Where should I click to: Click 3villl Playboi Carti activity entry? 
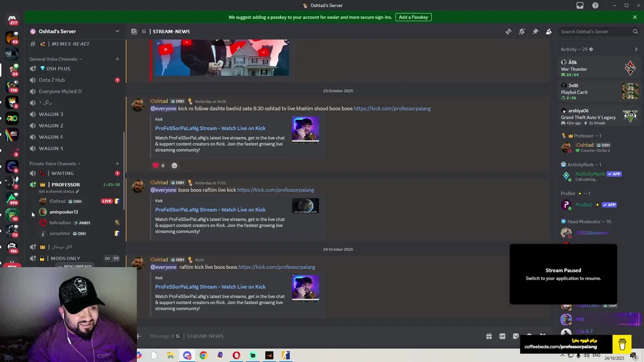click(x=600, y=92)
